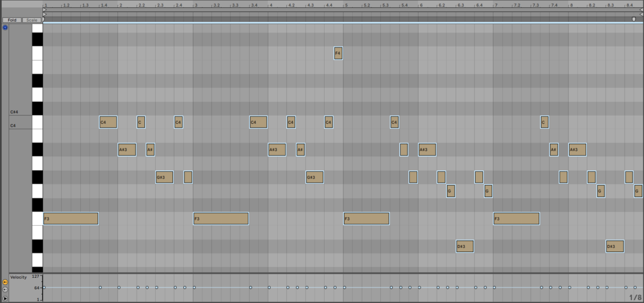Click bar 3 on the beat-time ruler
644x303 pixels.
click(x=195, y=5)
